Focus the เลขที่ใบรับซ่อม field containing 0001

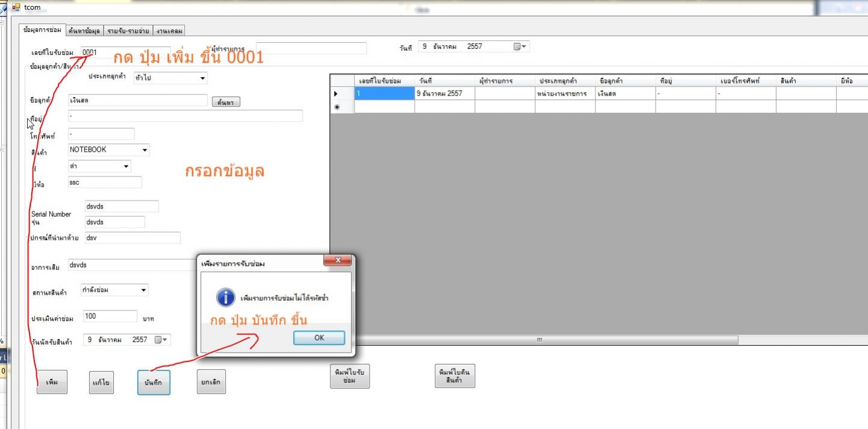(125, 52)
